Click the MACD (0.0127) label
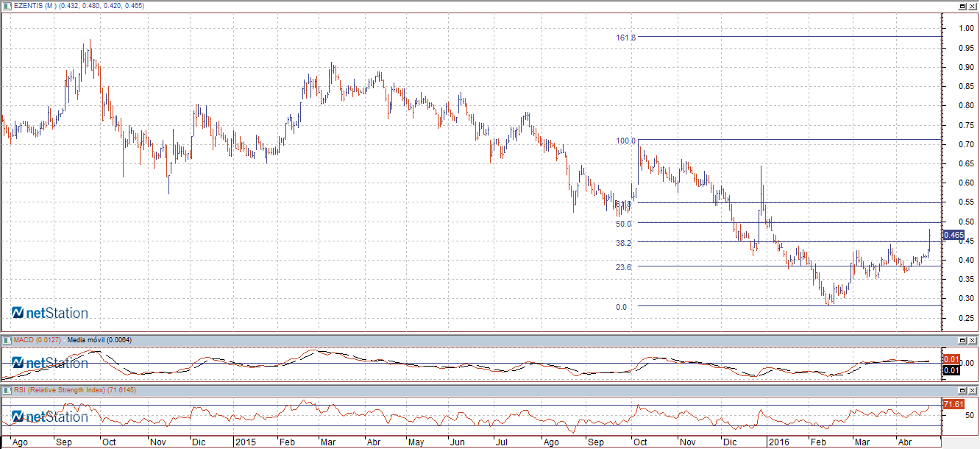The width and height of the screenshot is (980, 449). (x=38, y=340)
